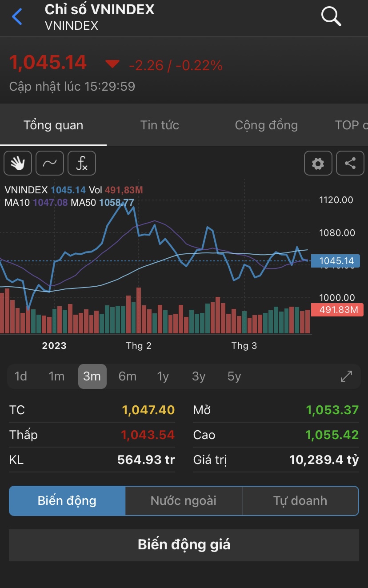
Task: Tap the KL value 564.93 tr
Action: 146,460
